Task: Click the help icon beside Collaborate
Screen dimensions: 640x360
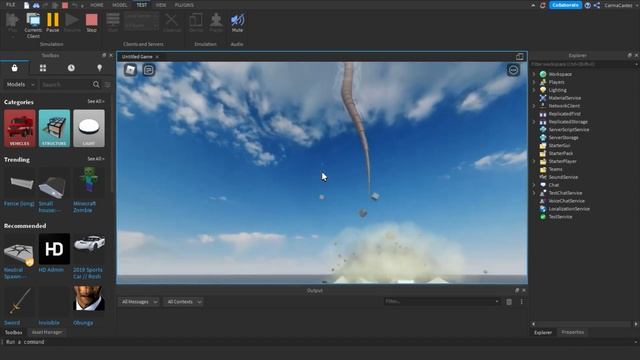Action: [588, 5]
